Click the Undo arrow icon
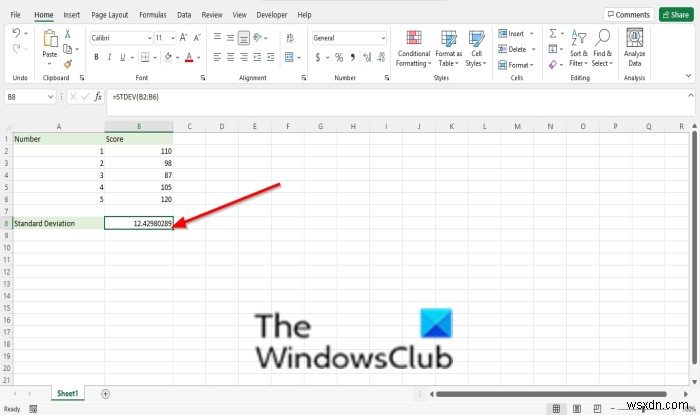The width and height of the screenshot is (700, 415). [x=17, y=33]
